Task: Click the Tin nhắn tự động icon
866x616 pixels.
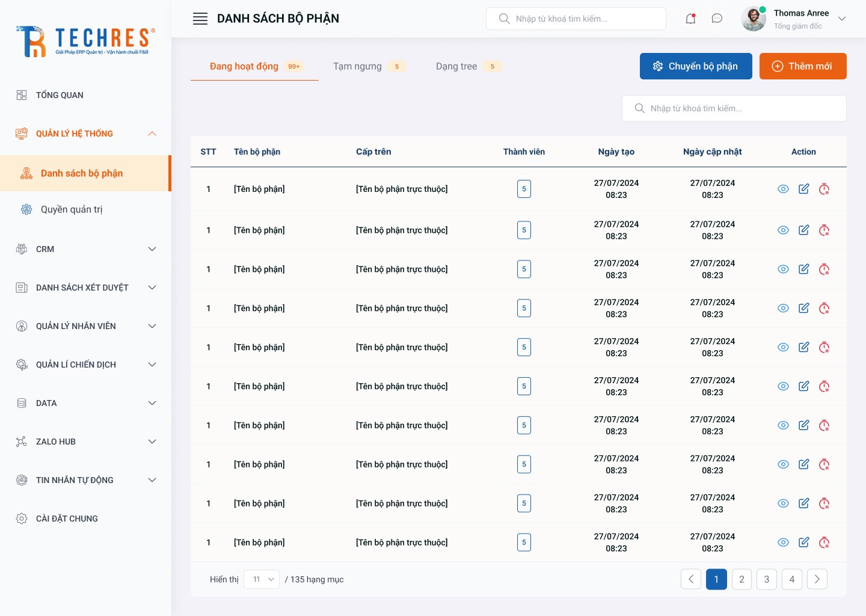Action: [22, 480]
